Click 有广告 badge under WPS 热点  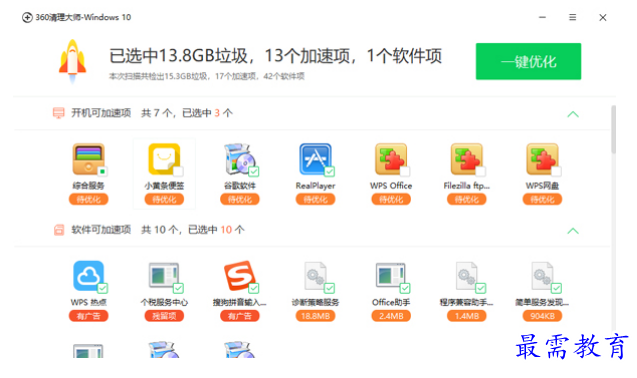pos(89,316)
